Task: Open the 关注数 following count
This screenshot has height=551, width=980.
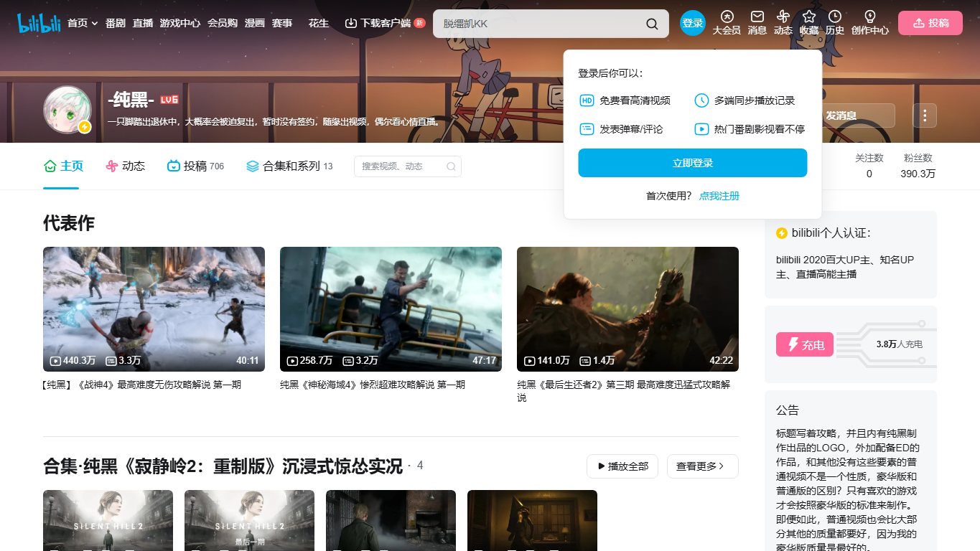Action: (x=869, y=166)
